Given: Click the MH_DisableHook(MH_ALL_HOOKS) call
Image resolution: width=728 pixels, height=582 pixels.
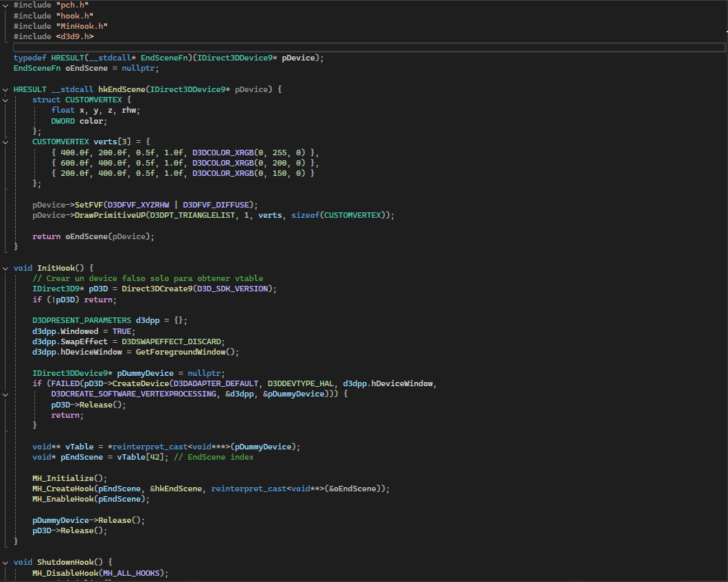Looking at the screenshot, I should coord(100,572).
